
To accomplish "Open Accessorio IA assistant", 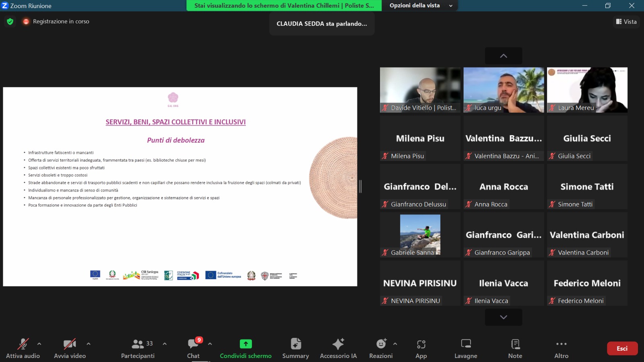I will [x=338, y=348].
